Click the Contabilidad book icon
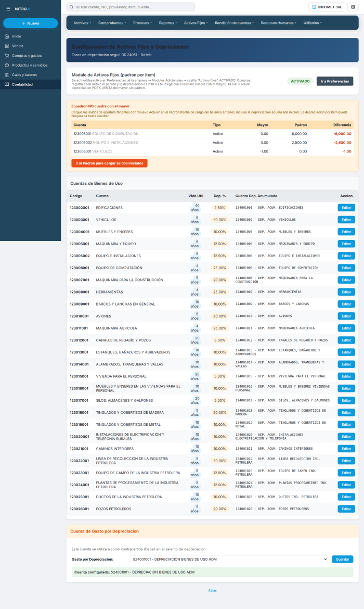 tap(7, 84)
